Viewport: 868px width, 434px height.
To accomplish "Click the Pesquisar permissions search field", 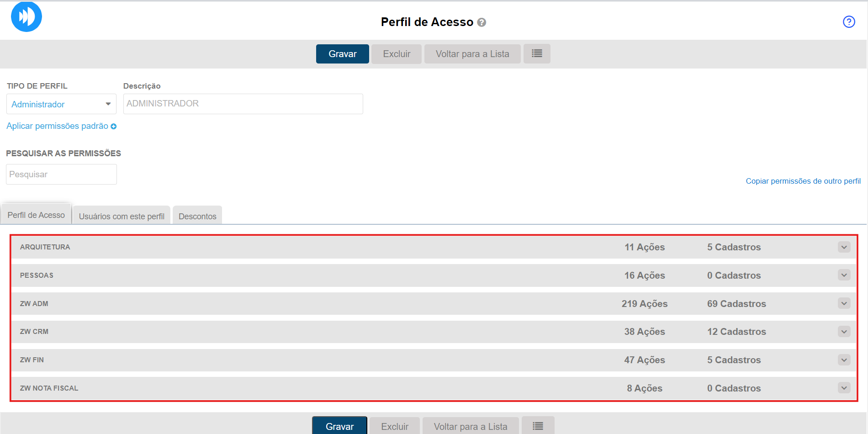I will 61,175.
